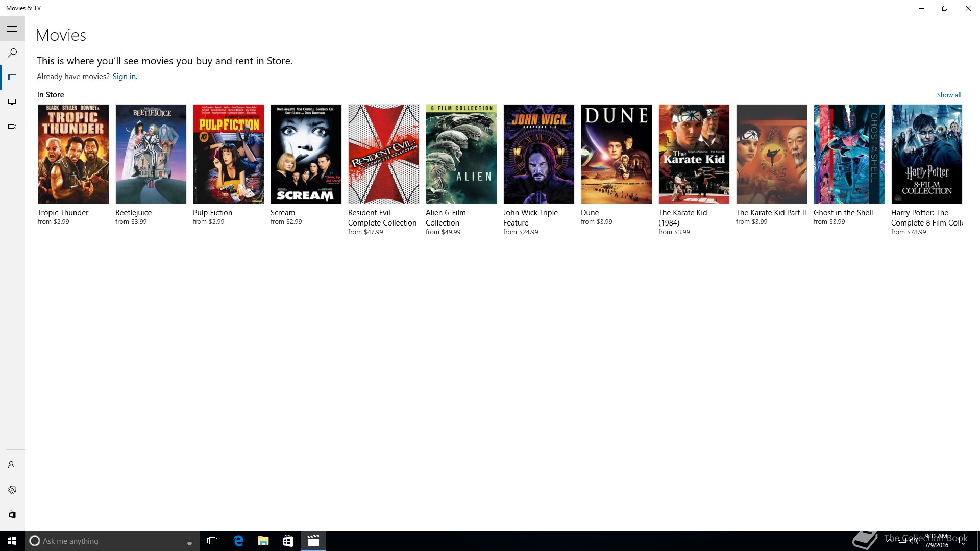
Task: Click the Beetlejuice title text
Action: tap(133, 213)
